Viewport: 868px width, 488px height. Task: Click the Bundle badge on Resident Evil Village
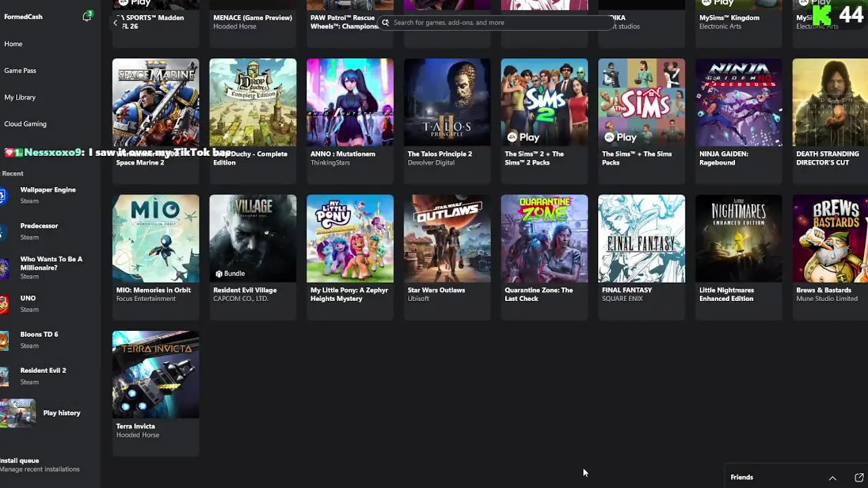point(230,273)
